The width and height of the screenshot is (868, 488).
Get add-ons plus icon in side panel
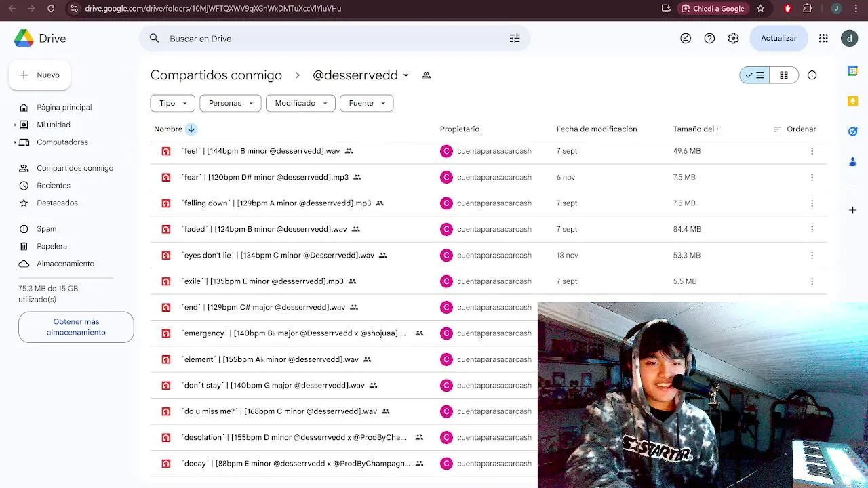(x=853, y=210)
